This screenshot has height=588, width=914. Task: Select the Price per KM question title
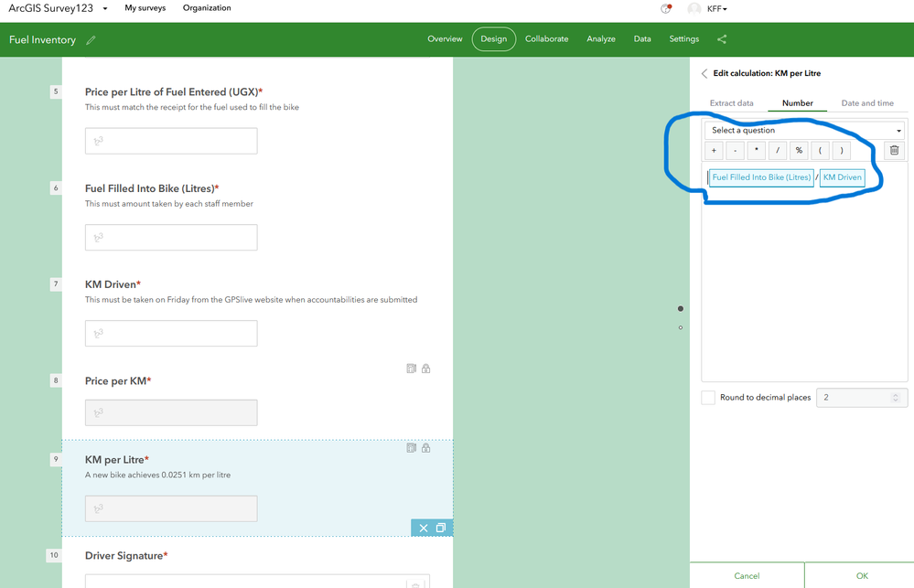118,381
